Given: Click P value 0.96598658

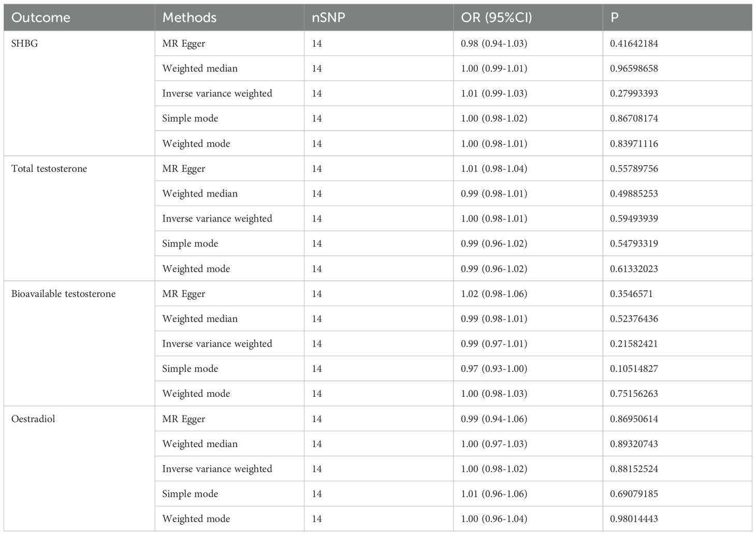Looking at the screenshot, I should coord(634,68).
